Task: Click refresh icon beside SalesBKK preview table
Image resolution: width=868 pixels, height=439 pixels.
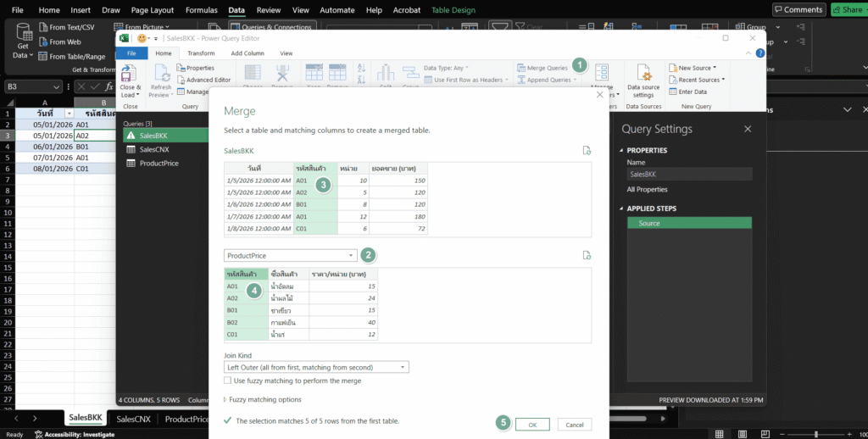Action: tap(587, 151)
